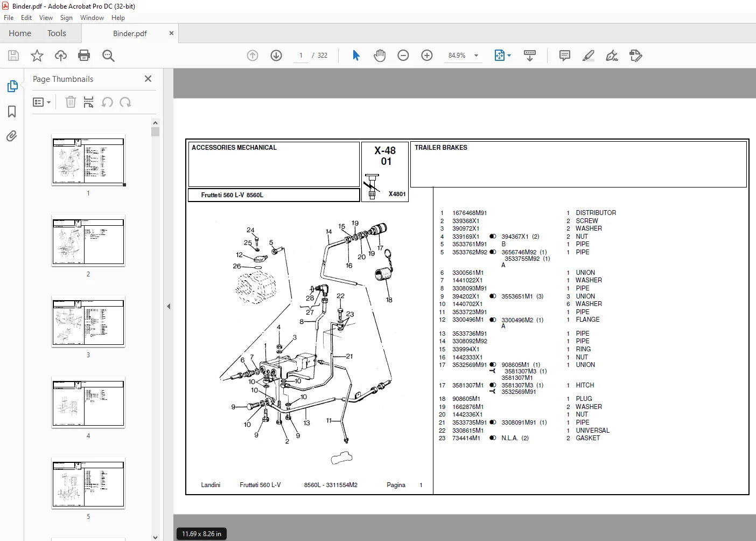756x541 pixels.
Task: Click the thumbnails scrollbar down arrow
Action: point(155,537)
